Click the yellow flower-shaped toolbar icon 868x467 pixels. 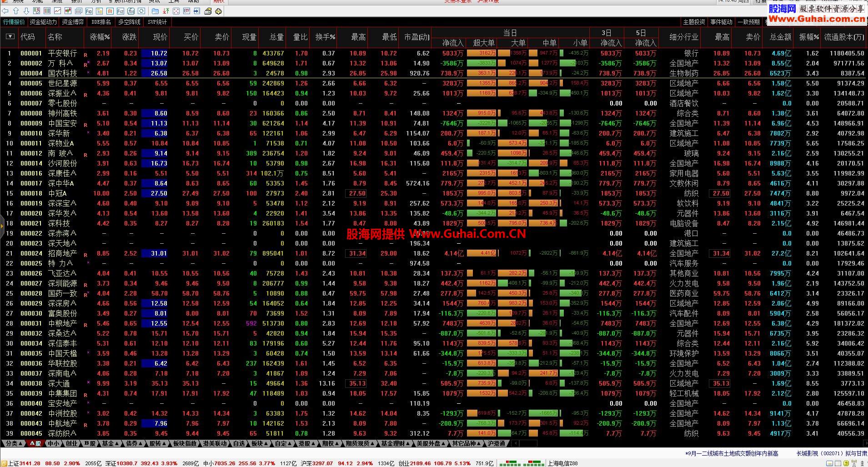[x=219, y=11]
